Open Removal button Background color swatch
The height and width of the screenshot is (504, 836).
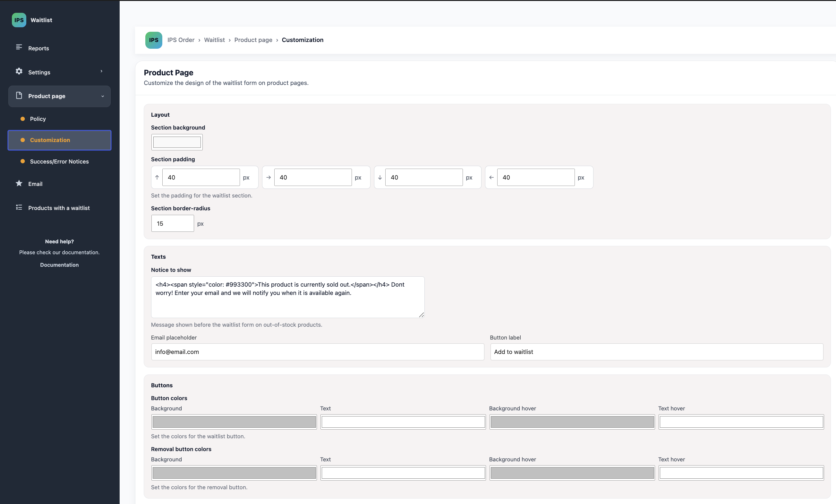pos(234,473)
